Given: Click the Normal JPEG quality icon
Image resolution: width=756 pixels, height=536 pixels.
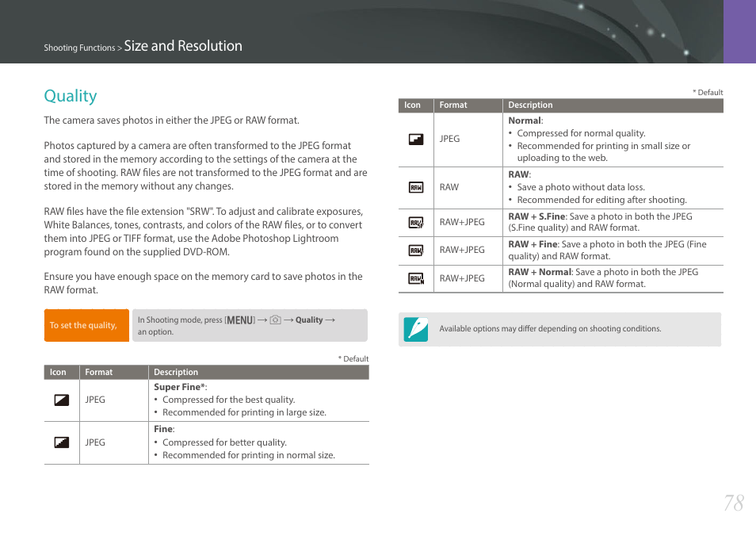Looking at the screenshot, I should click(x=415, y=140).
